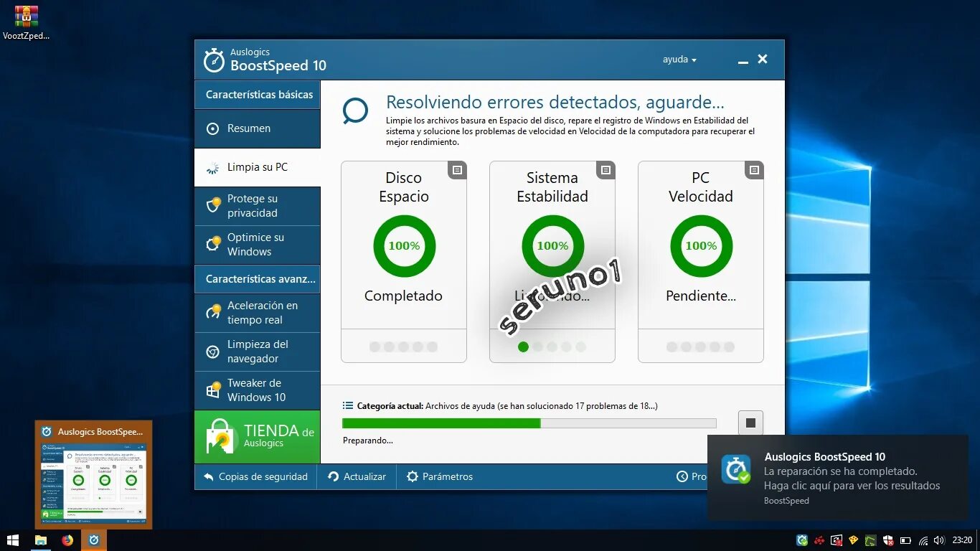The width and height of the screenshot is (980, 551).
Task: Stop the repair with the square button
Action: [x=750, y=423]
